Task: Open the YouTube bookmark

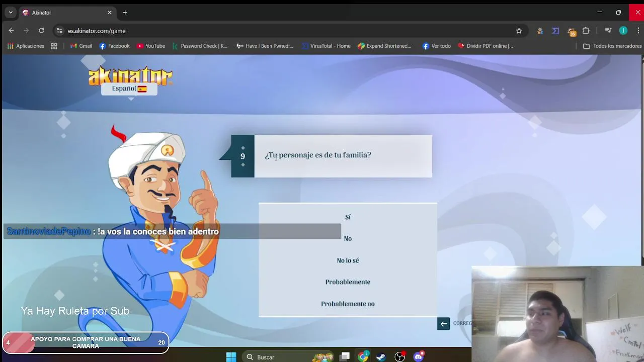Action: 151,46
